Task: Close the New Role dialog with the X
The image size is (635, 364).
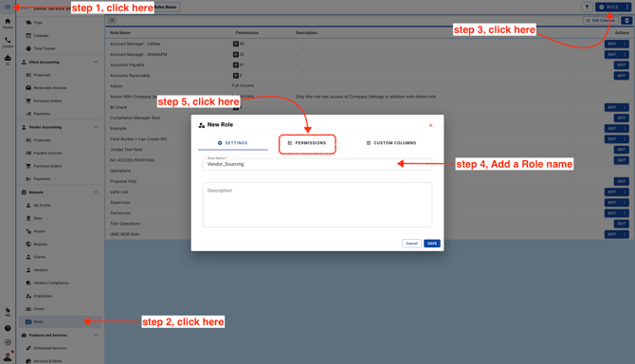Action: pos(431,125)
